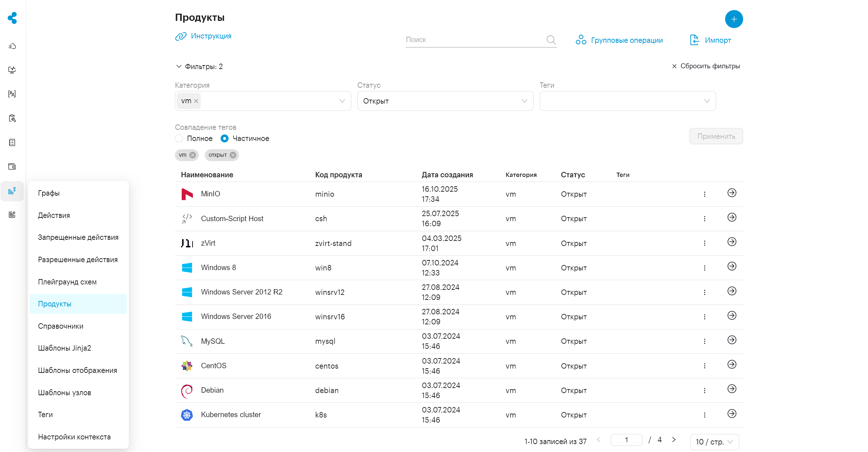This screenshot has width=868, height=452.
Task: Remove the vm filter chip
Action: (x=193, y=155)
